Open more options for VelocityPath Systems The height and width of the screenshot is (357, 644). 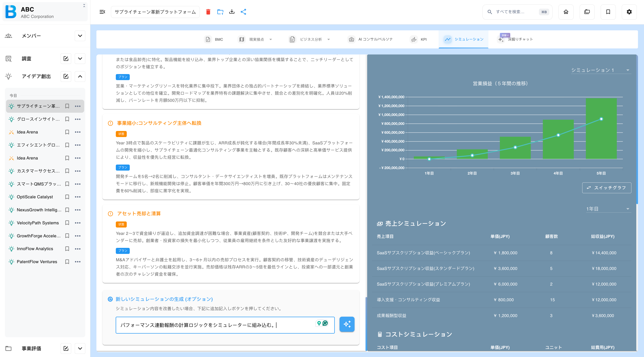(78, 223)
